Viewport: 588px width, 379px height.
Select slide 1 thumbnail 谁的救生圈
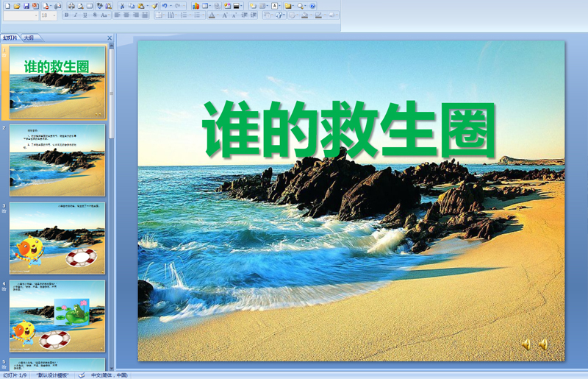click(x=57, y=82)
